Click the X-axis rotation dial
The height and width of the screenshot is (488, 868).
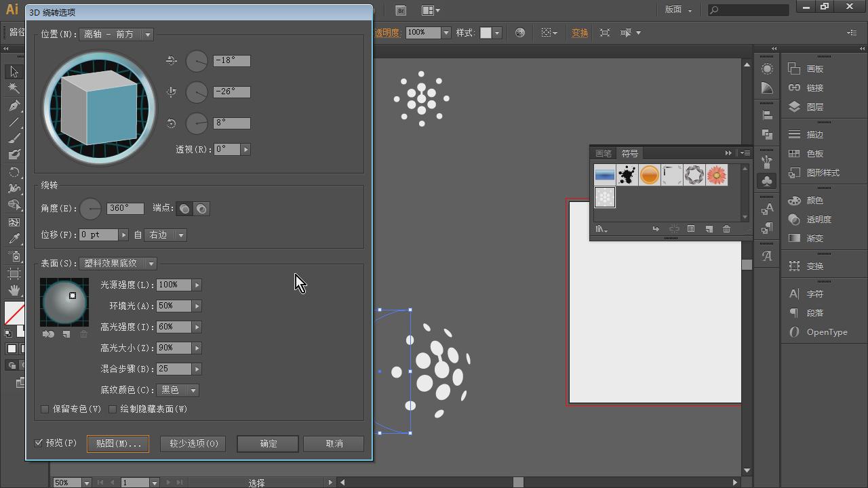point(197,61)
